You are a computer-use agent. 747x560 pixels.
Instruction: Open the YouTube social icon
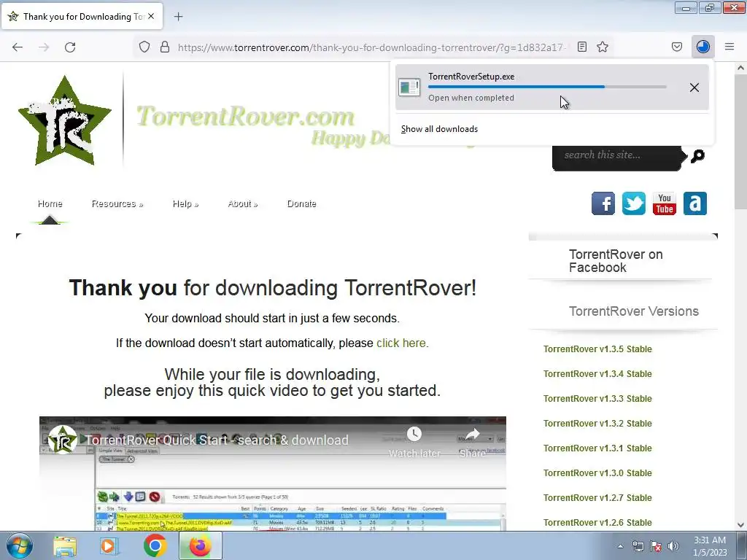(664, 204)
